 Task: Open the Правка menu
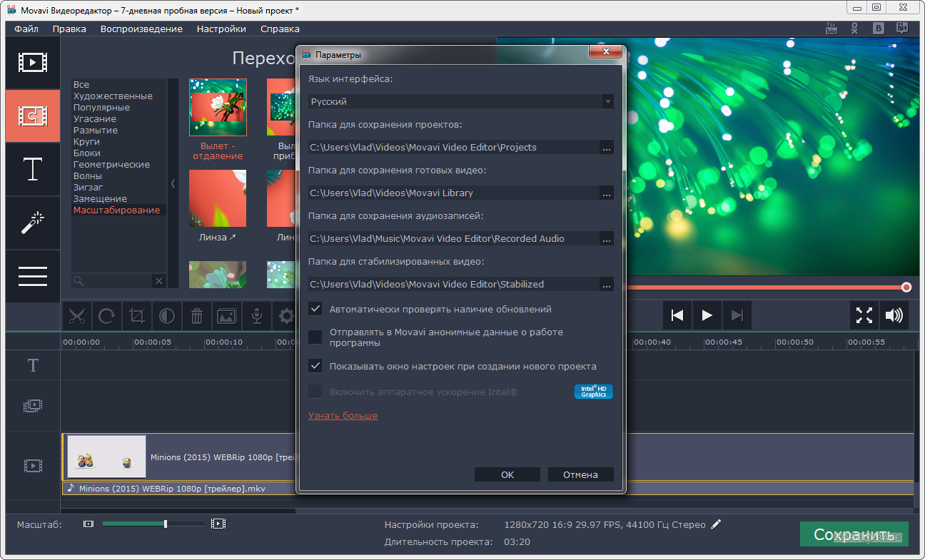(x=69, y=29)
